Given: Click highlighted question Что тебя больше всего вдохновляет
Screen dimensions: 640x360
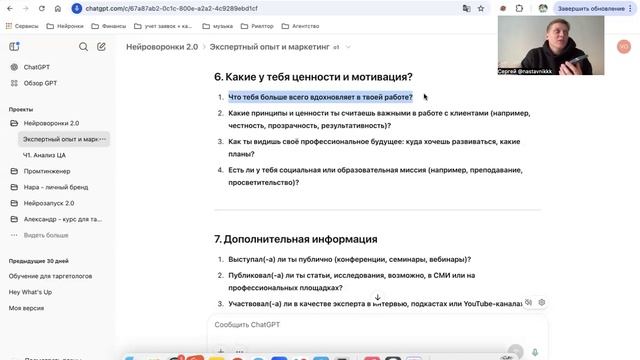Looking at the screenshot, I should coord(320,97).
